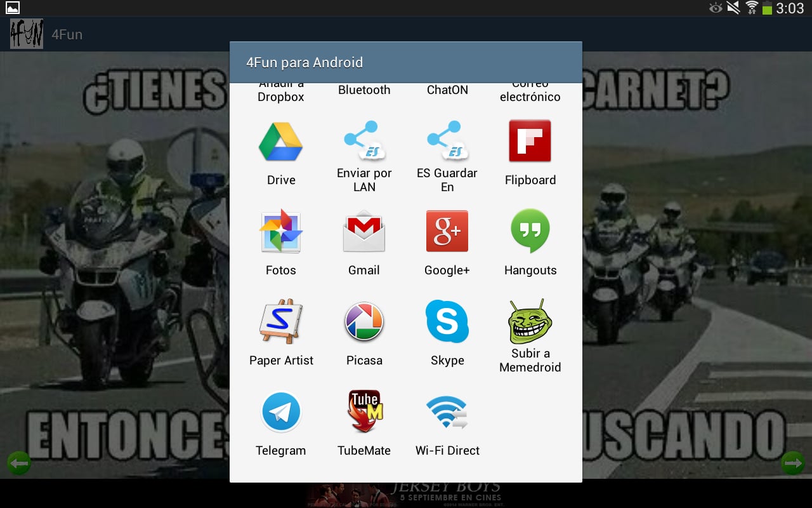
Task: Tap the muted sound status icon
Action: coord(734,8)
